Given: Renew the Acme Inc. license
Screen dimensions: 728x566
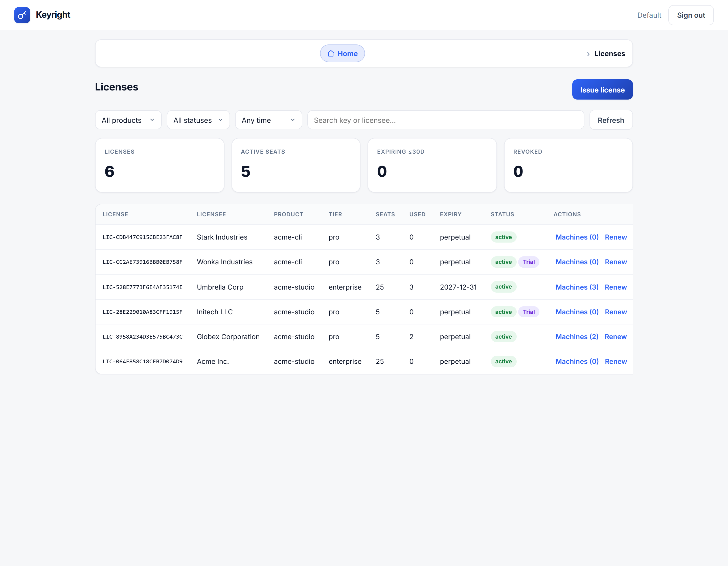Looking at the screenshot, I should (x=616, y=361).
